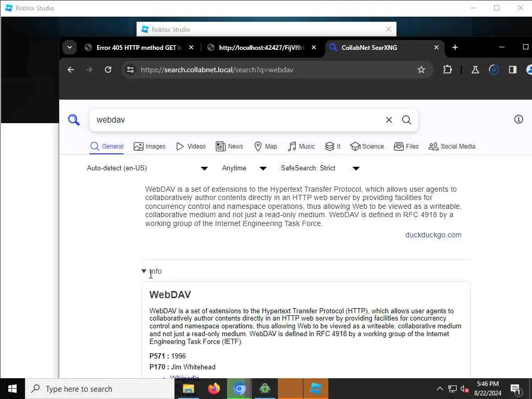Open downloads indicator icon
The image size is (532, 399).
pos(494,70)
